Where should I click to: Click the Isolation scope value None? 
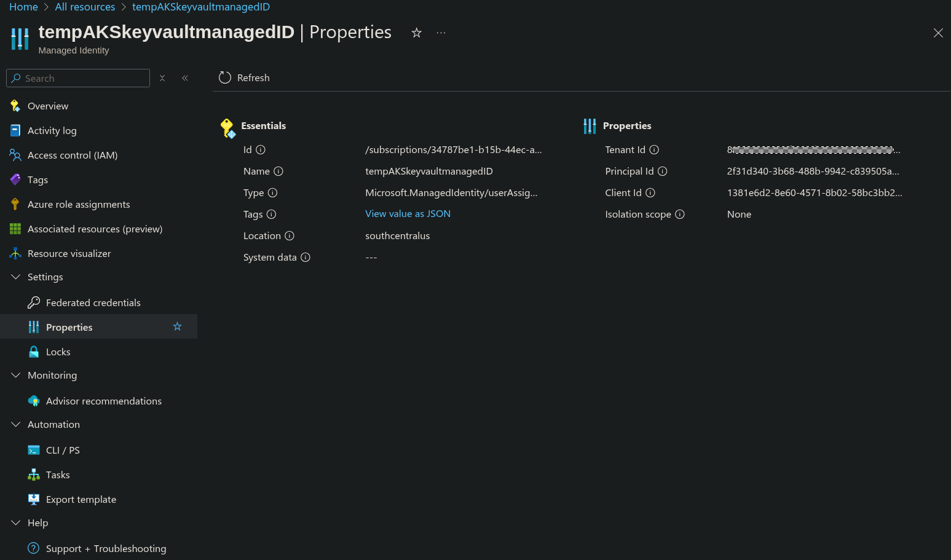pos(739,214)
